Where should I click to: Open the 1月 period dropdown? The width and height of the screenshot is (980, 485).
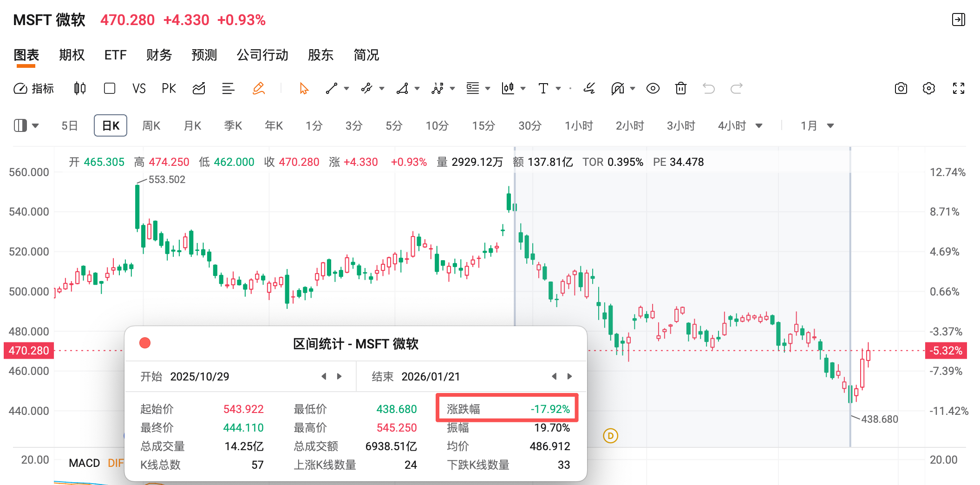pos(817,125)
